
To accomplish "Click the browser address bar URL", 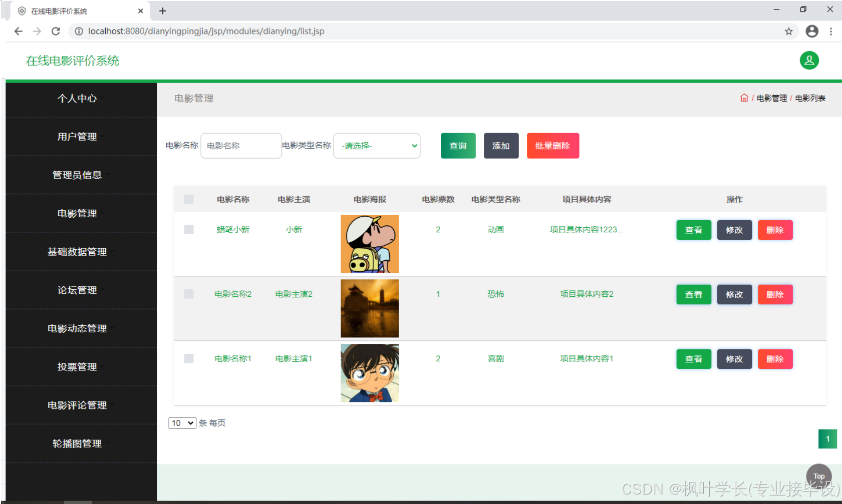I will click(206, 31).
